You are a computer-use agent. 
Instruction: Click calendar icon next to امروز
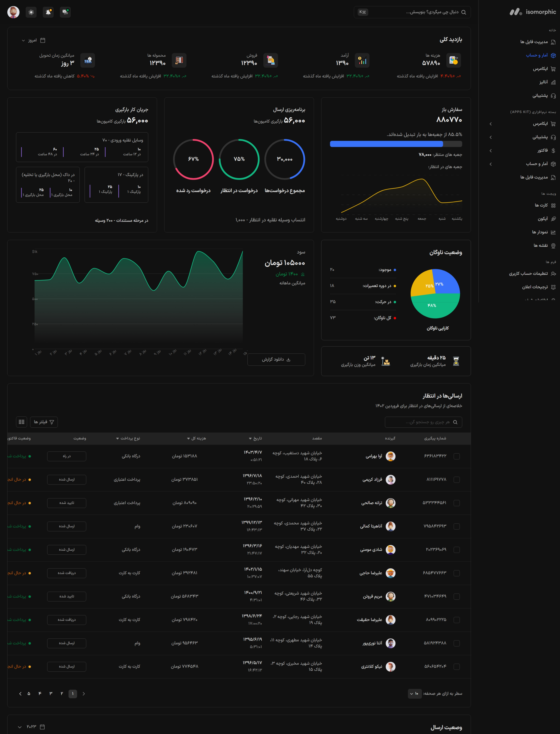pos(43,40)
